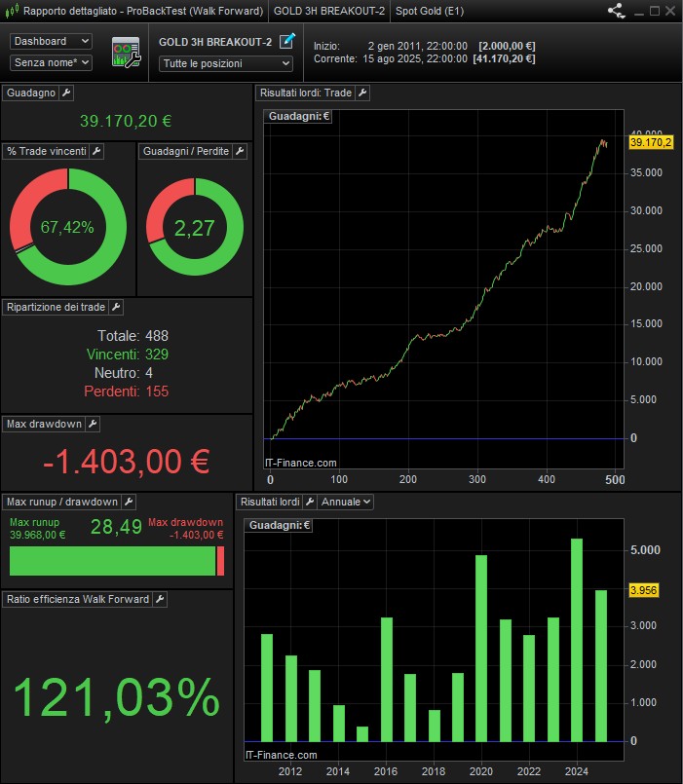Click the edit pencil next to GOLD 3H BREAKOUT-2
Image resolution: width=683 pixels, height=784 pixels.
[286, 41]
